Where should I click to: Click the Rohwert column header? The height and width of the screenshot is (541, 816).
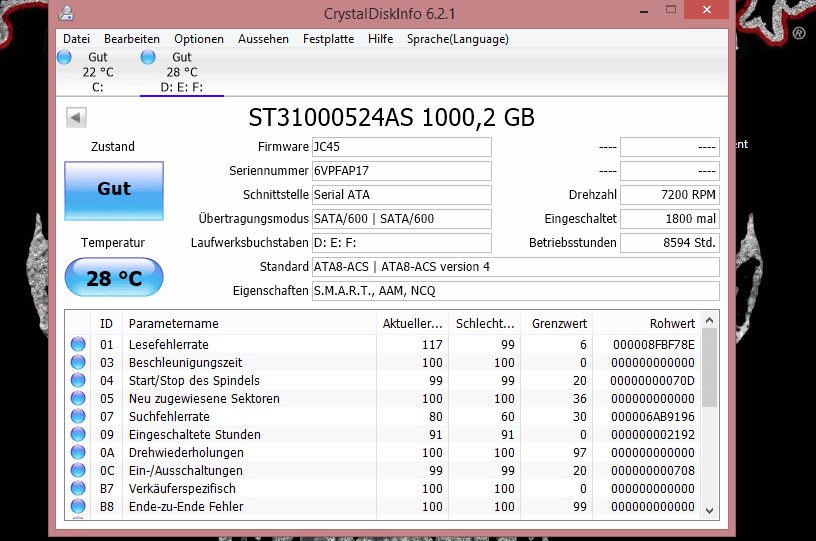coord(647,324)
